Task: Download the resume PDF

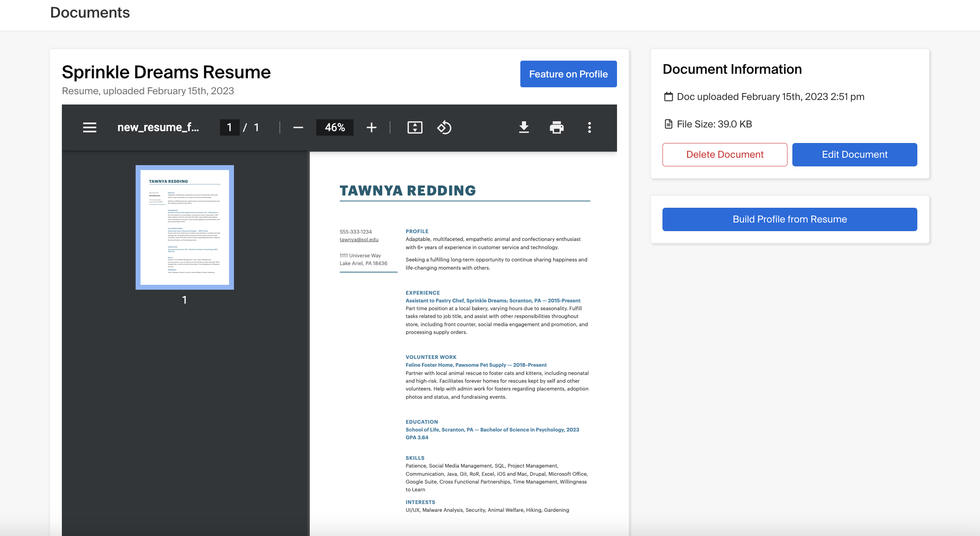Action: (524, 127)
